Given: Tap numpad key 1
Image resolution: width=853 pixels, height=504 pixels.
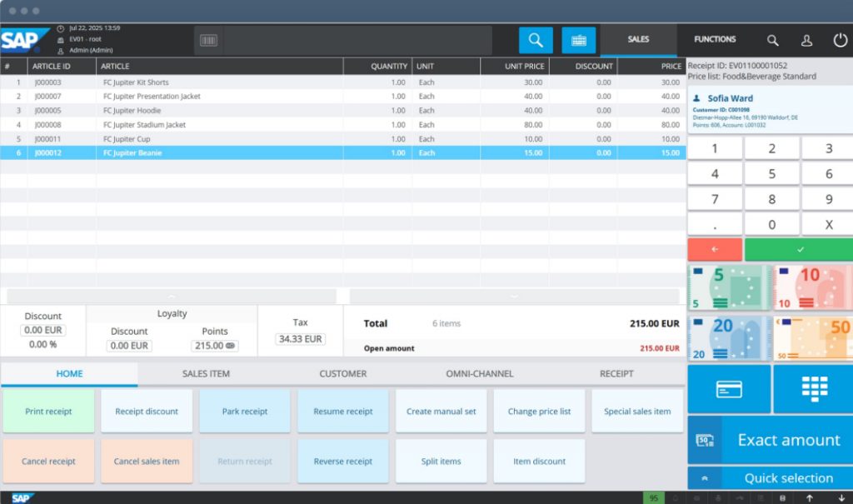Looking at the screenshot, I should coord(715,148).
